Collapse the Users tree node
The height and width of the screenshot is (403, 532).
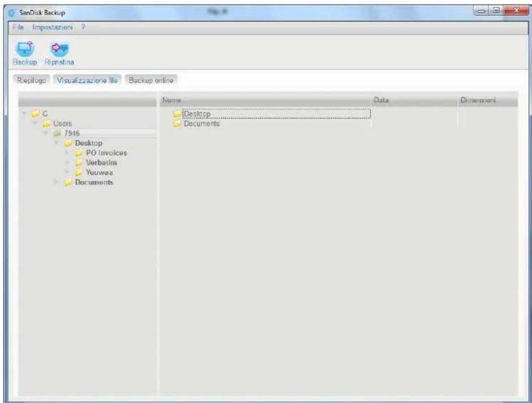click(35, 123)
